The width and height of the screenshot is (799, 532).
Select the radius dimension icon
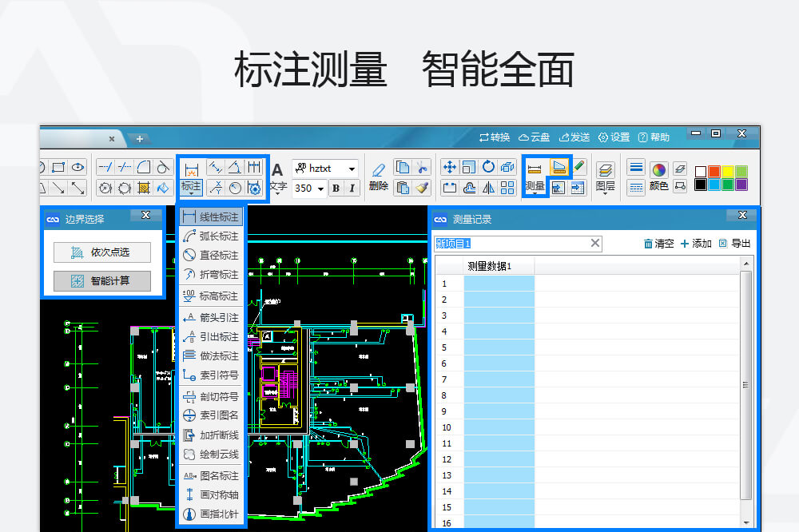tap(235, 188)
